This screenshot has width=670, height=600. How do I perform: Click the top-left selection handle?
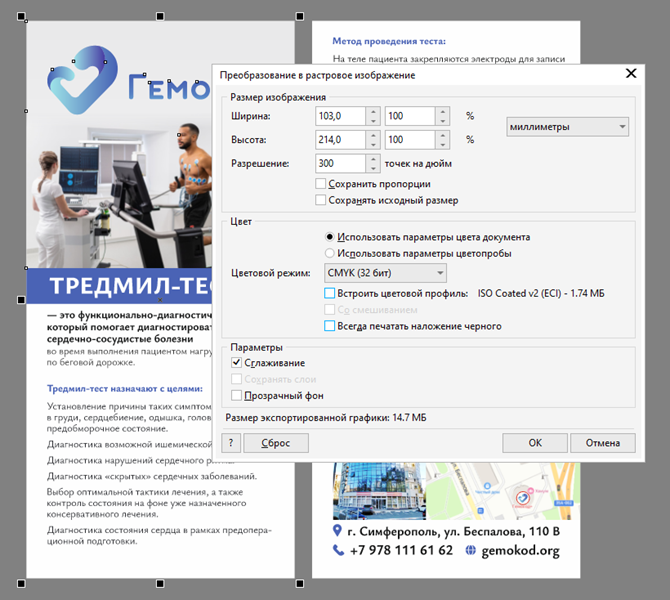coord(21,16)
